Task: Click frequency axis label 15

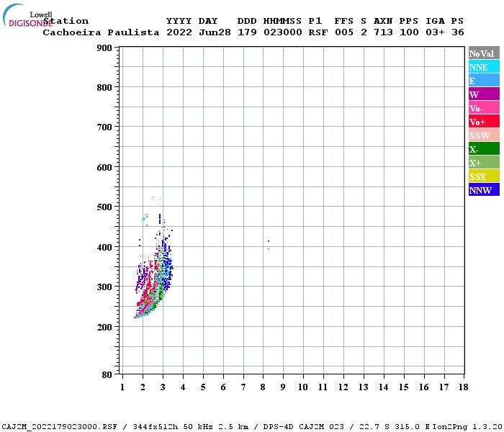Action: (404, 387)
